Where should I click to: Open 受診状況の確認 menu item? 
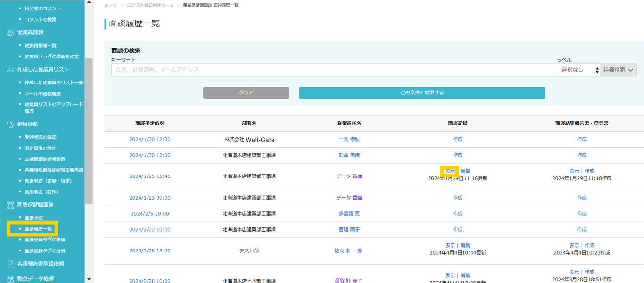(41, 137)
